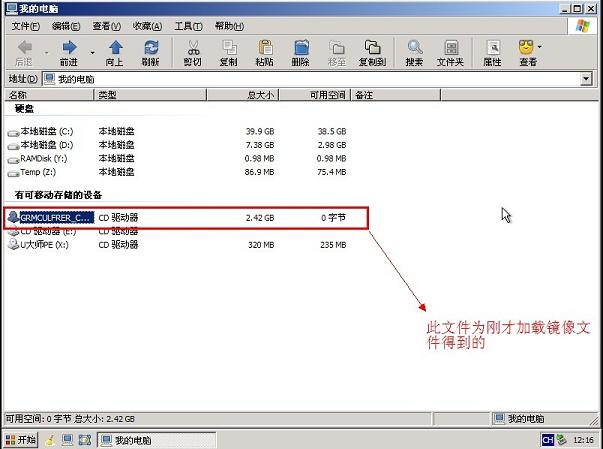Click the Refresh (刷新) toolbar icon

click(x=150, y=52)
